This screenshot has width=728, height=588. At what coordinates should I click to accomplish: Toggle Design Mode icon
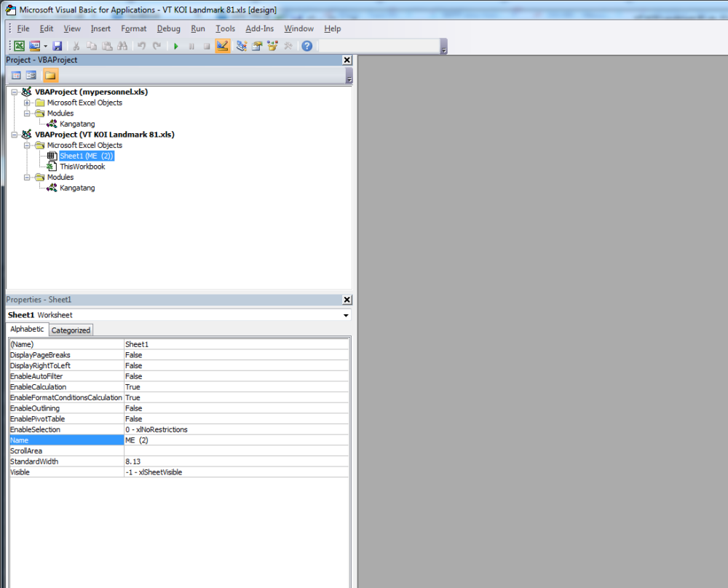point(222,46)
